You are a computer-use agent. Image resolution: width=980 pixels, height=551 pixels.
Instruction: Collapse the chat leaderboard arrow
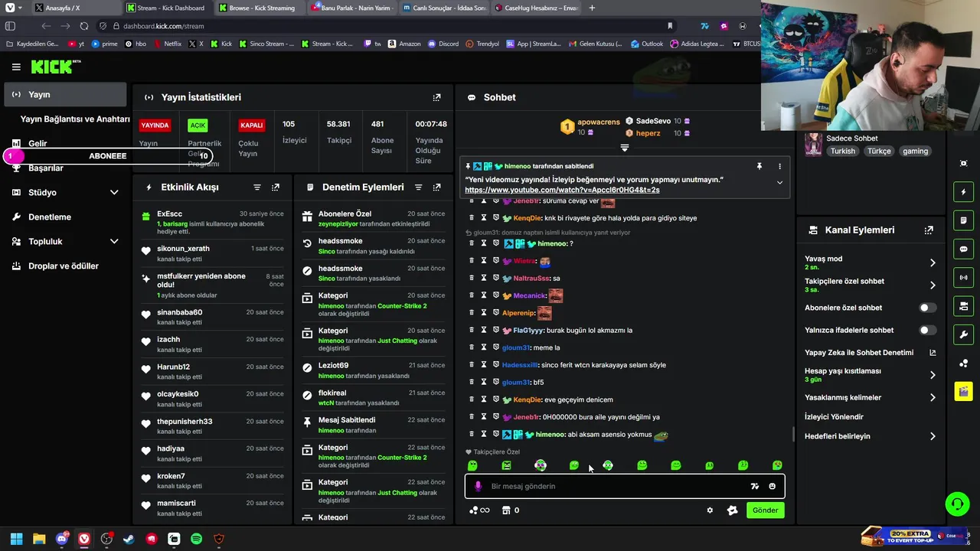(x=624, y=148)
